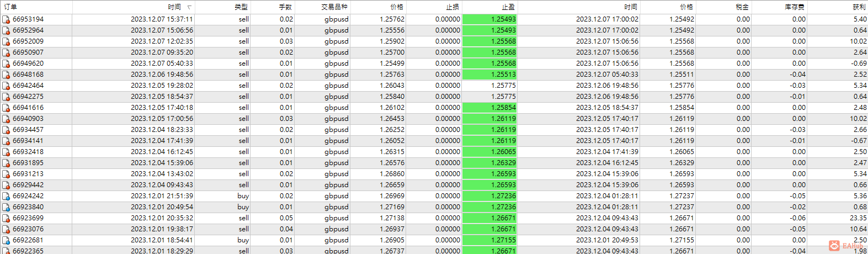
Task: Click the order icon for ticket 66941616
Action: [x=6, y=108]
